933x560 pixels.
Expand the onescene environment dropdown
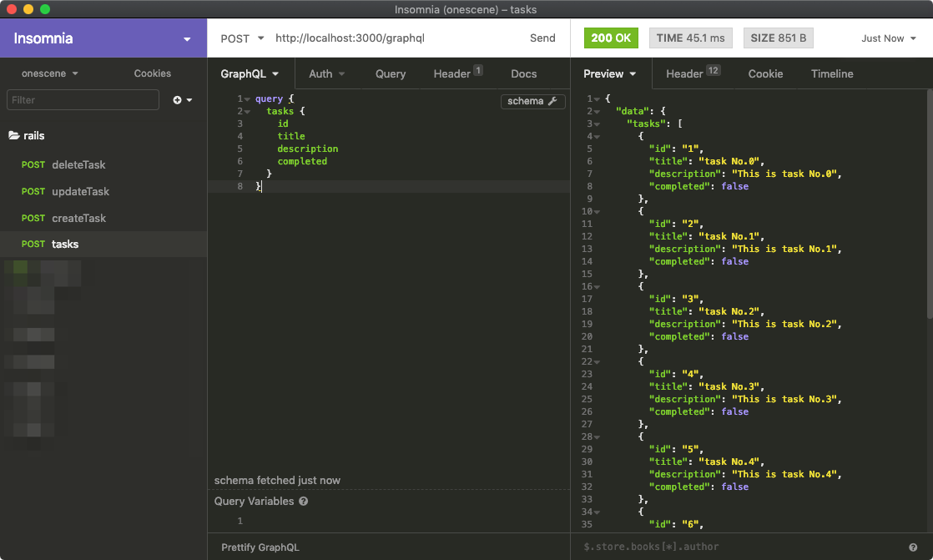pos(50,73)
